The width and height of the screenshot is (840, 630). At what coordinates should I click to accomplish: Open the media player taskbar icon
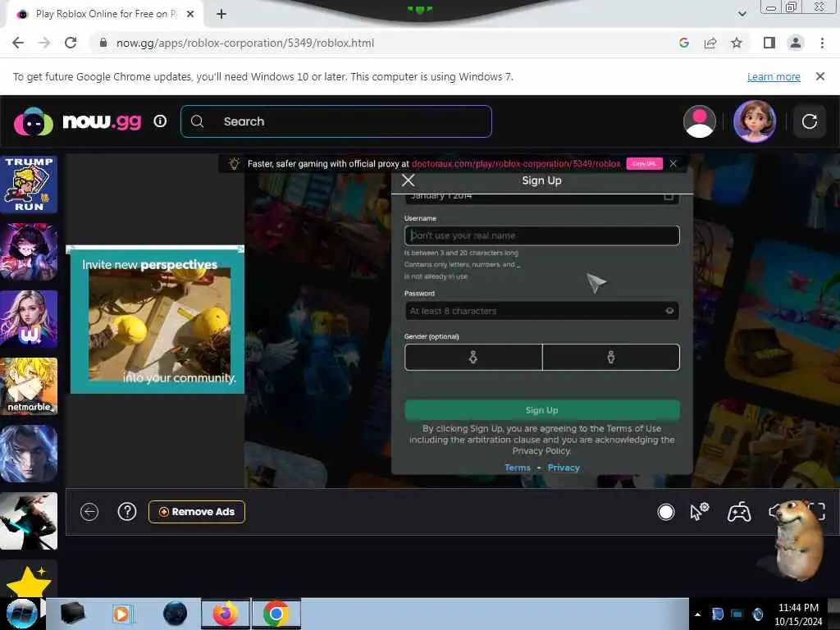123,614
